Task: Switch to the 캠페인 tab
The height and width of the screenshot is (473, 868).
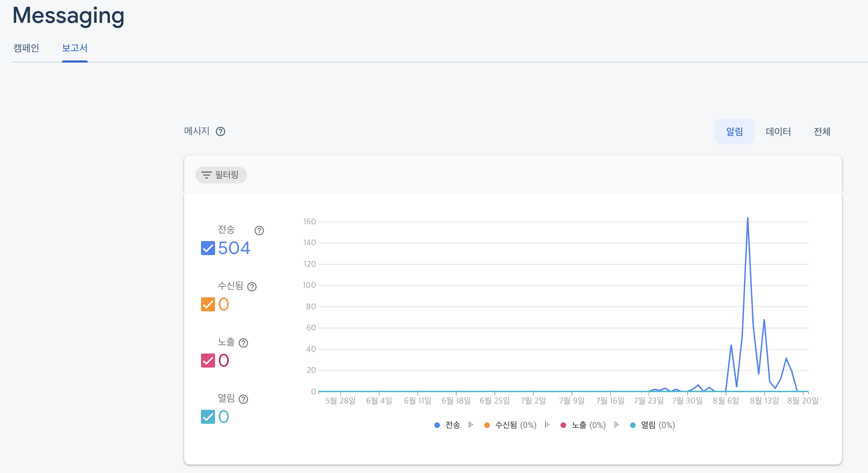Action: point(26,48)
